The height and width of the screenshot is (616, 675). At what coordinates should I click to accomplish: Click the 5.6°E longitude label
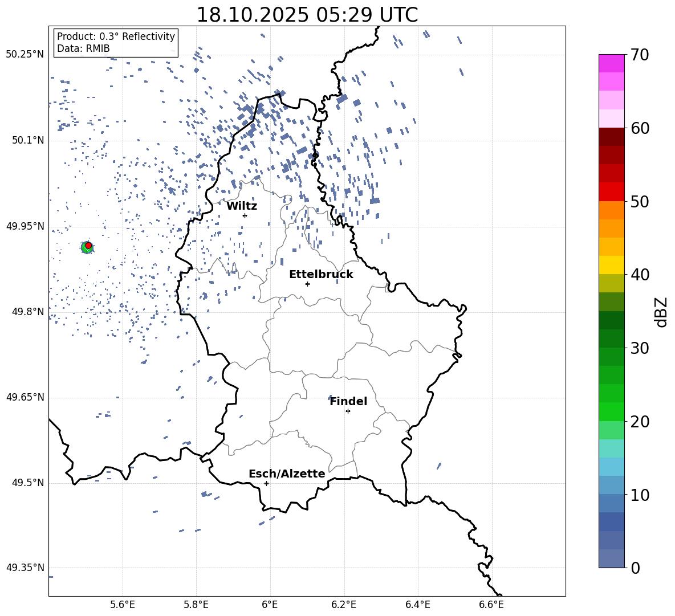[123, 605]
